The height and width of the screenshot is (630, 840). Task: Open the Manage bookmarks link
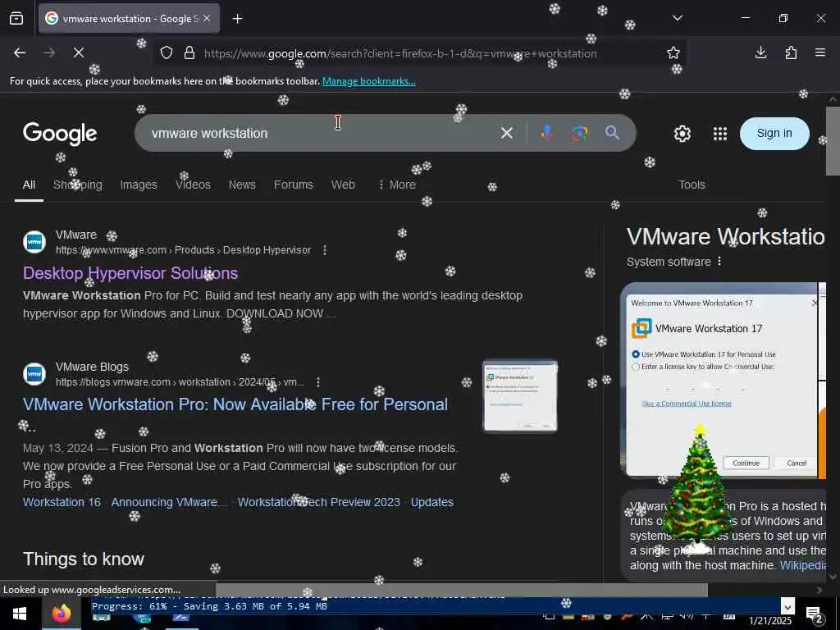coord(368,81)
